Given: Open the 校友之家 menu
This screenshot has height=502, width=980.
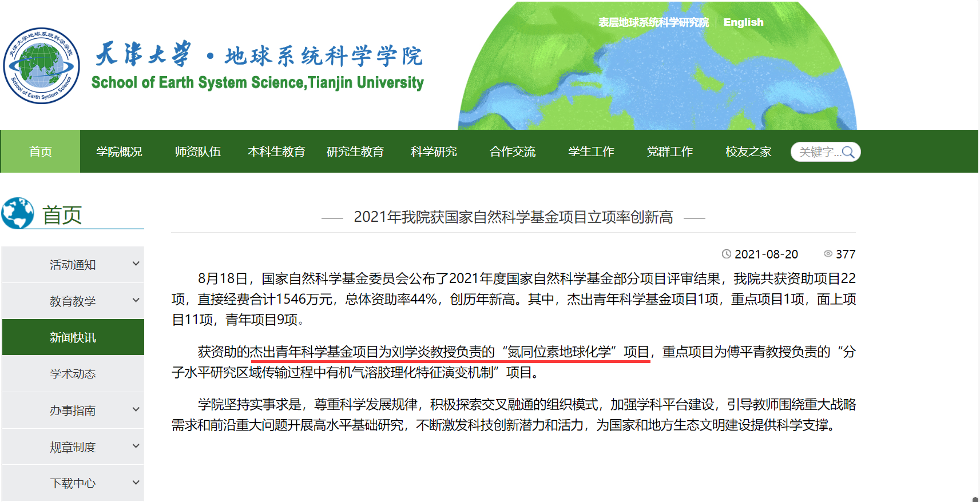Looking at the screenshot, I should click(748, 152).
